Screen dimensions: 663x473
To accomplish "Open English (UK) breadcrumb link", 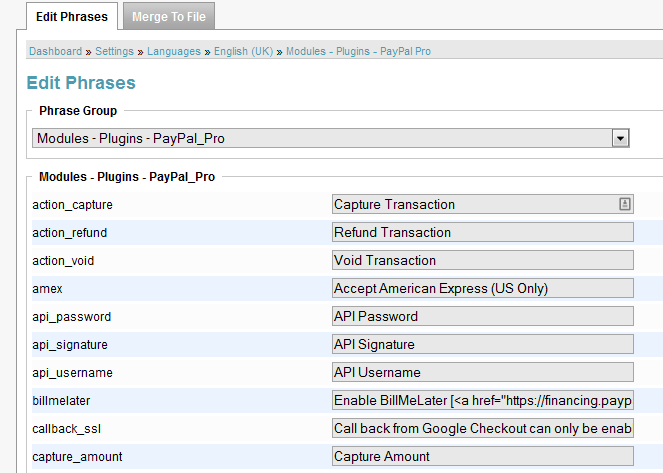I will click(244, 51).
